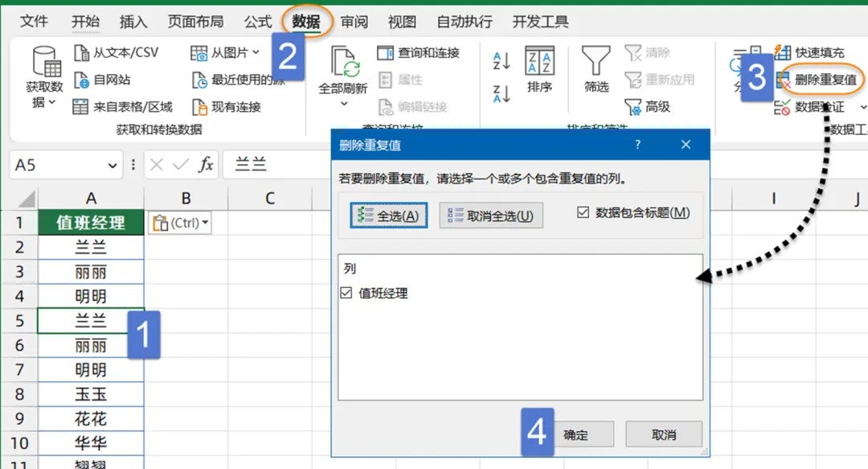The height and width of the screenshot is (469, 868).
Task: Click the paste options (Ctrl) icon
Action: 161,223
